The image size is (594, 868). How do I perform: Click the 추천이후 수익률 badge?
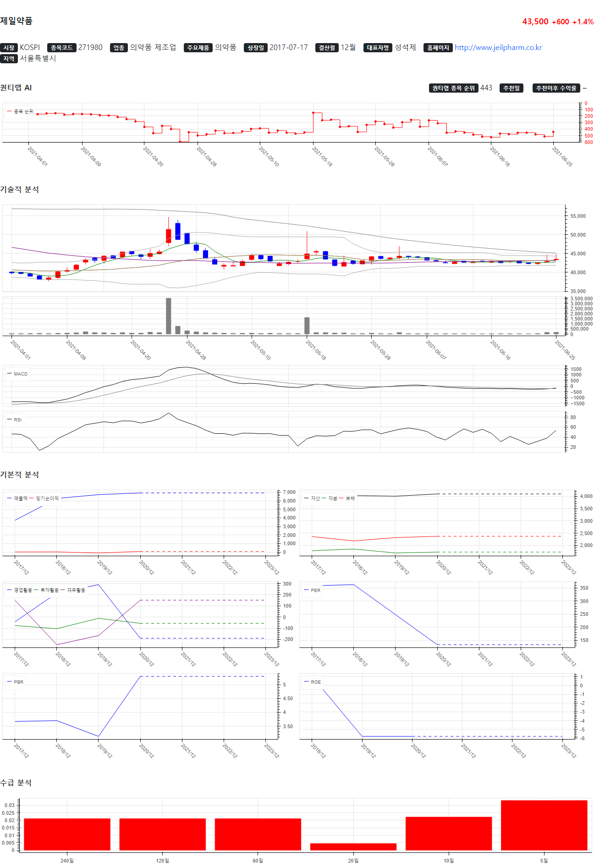click(x=556, y=88)
